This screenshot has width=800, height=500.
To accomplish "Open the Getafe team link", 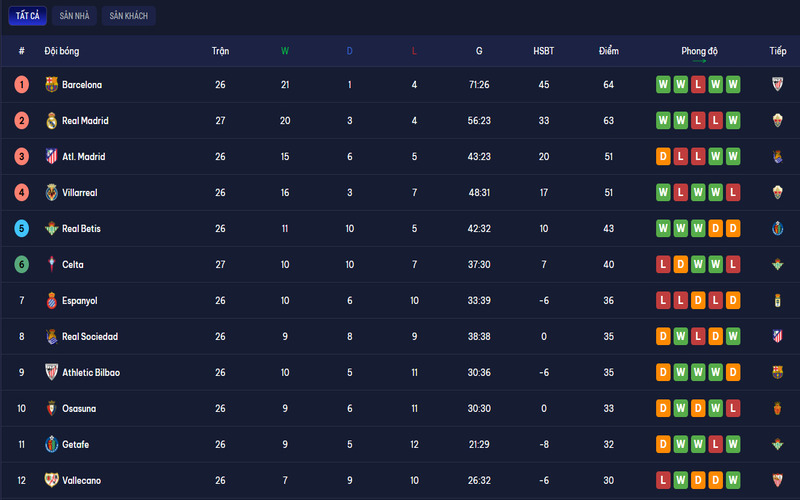I will [75, 445].
